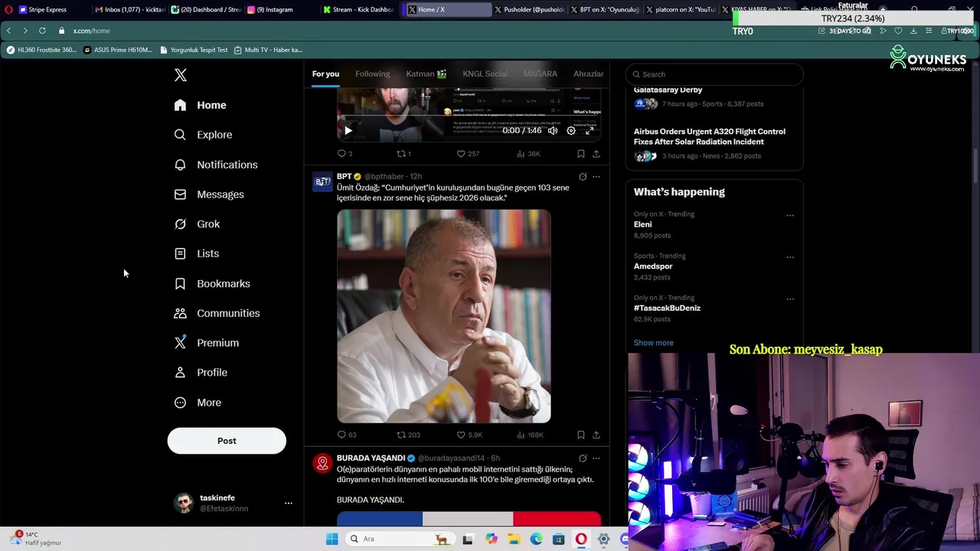Open BURADA YAŞANDI profile avatar
This screenshot has height=551, width=980.
[322, 464]
